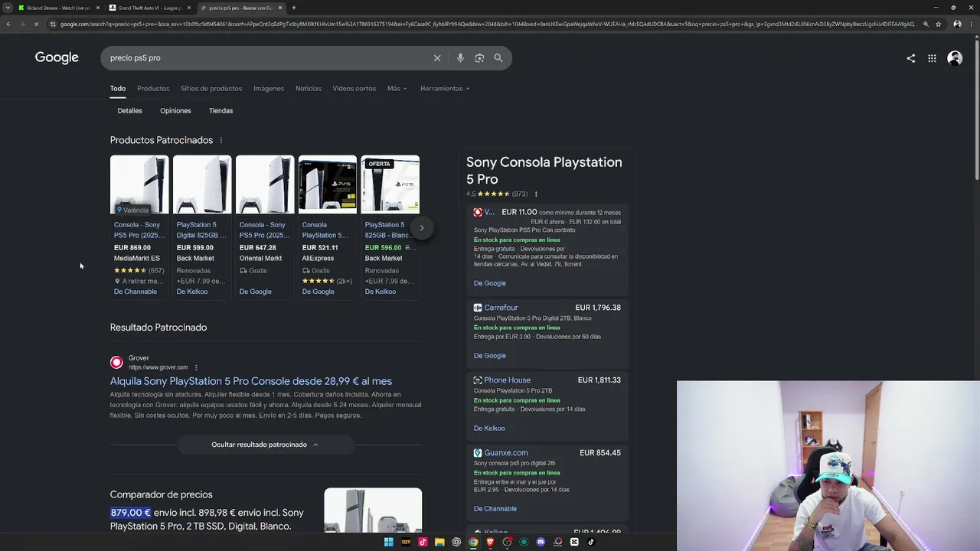Viewport: 980px width, 551px height.
Task: Open the Windows Start menu
Action: 389,542
